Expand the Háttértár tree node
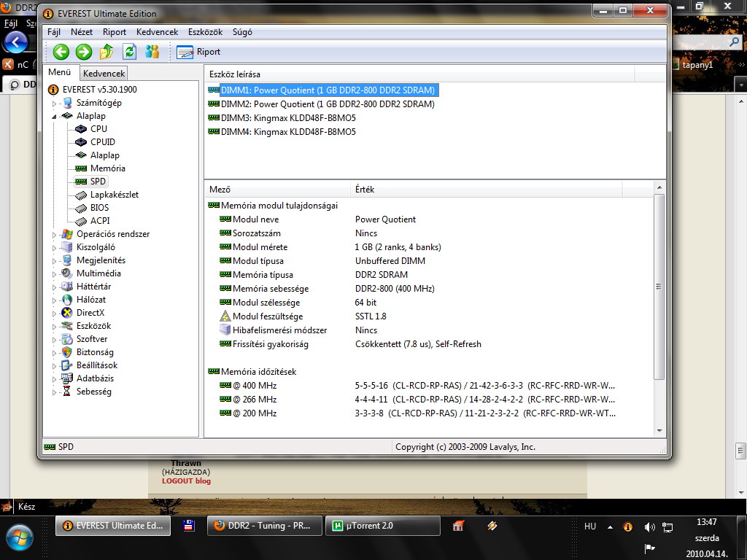This screenshot has height=560, width=747. coord(54,287)
